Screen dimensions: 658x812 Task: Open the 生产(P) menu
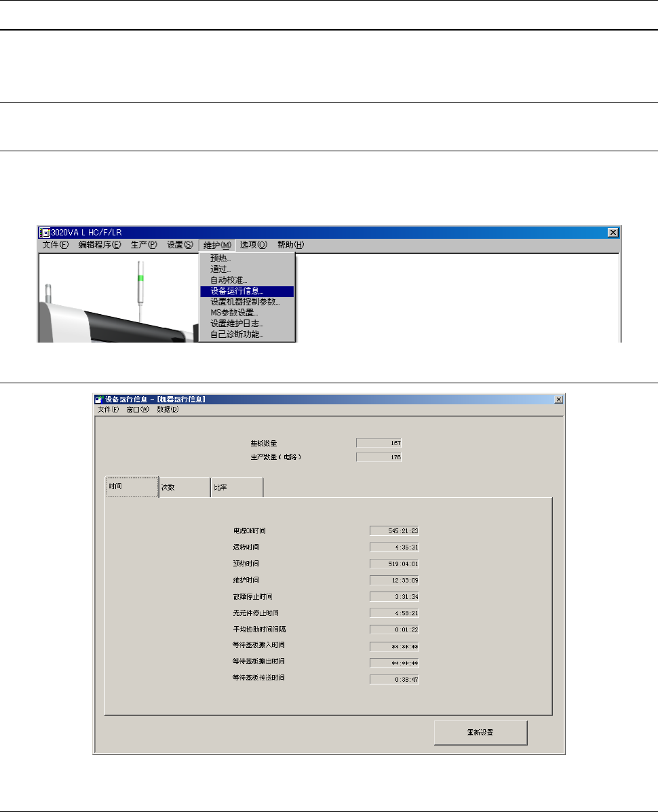pyautogui.click(x=144, y=245)
